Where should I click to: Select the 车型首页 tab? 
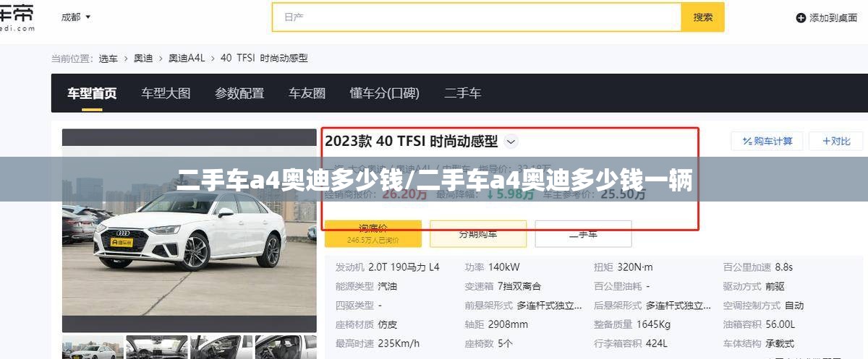92,93
